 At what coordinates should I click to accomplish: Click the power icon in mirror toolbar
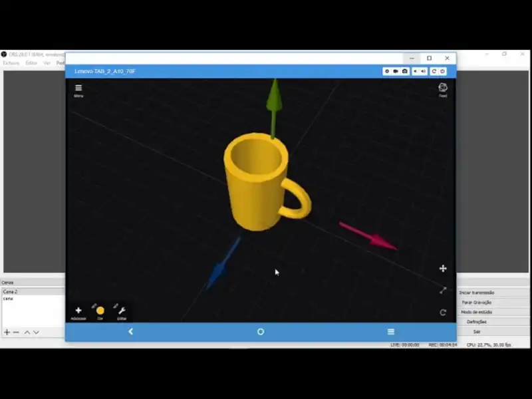(443, 71)
